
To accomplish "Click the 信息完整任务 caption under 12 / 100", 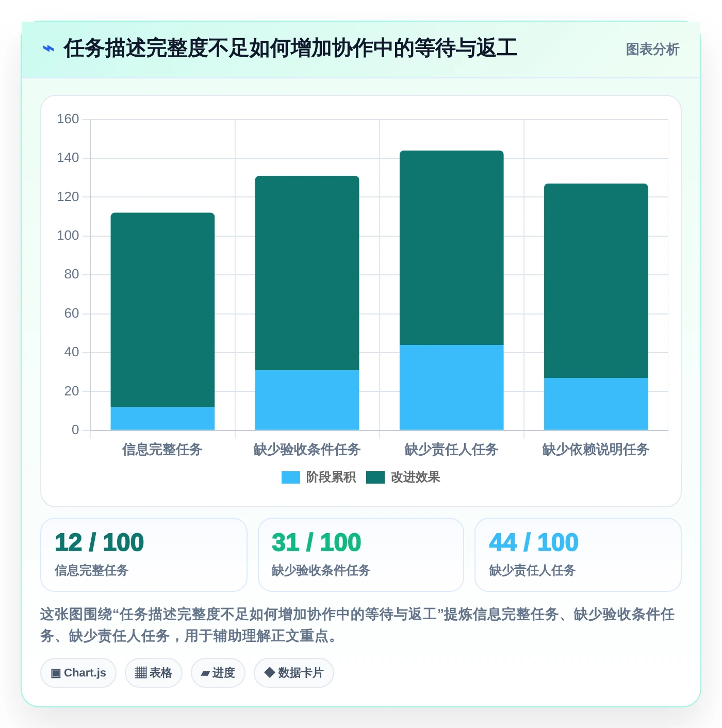I will 92,570.
